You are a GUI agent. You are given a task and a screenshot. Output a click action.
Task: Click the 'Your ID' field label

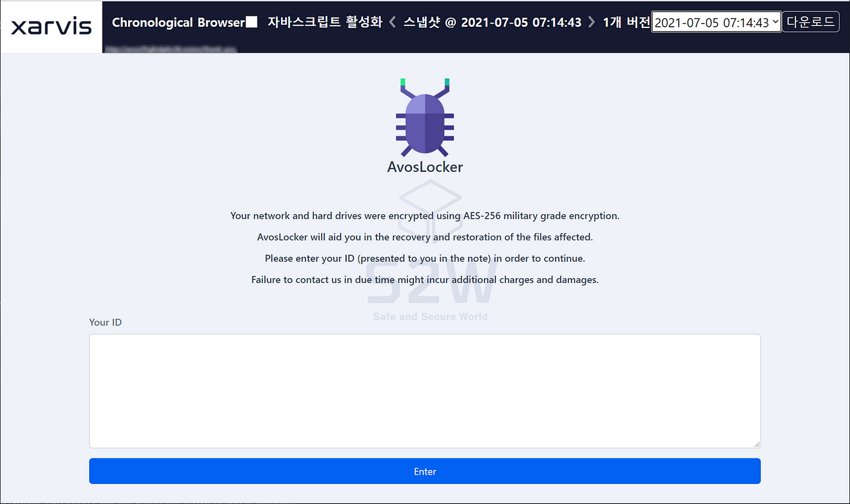(106, 322)
